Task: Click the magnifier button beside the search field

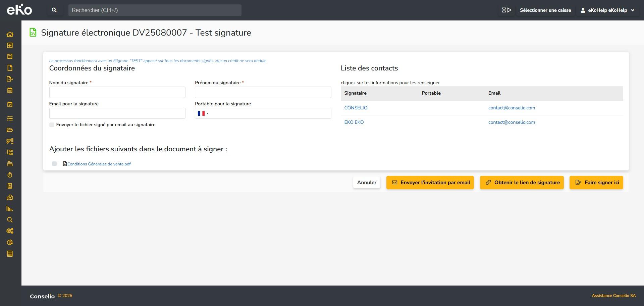Action: 54,10
